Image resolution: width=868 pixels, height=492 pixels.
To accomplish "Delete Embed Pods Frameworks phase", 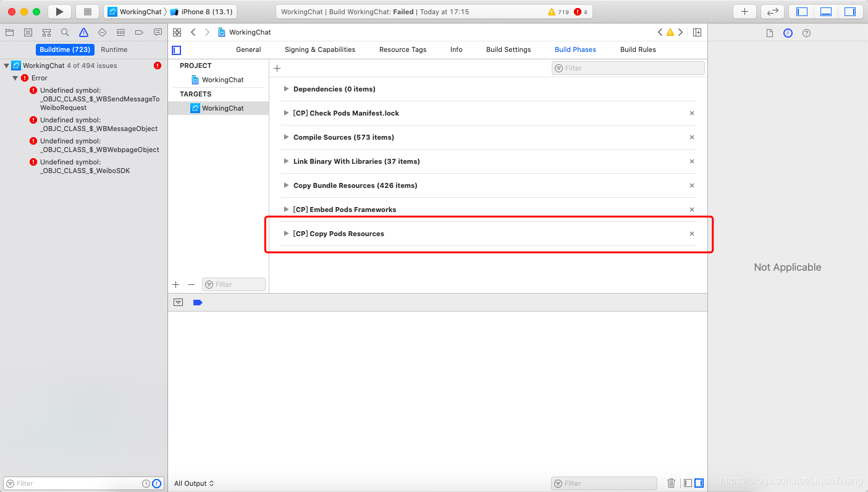I will [692, 210].
